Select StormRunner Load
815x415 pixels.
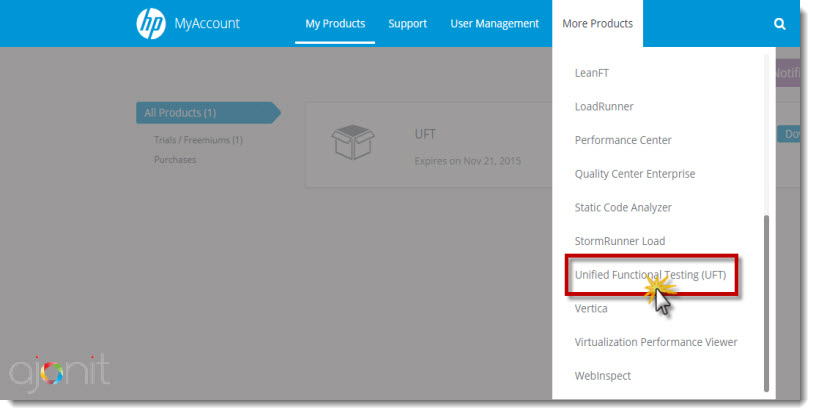click(620, 241)
